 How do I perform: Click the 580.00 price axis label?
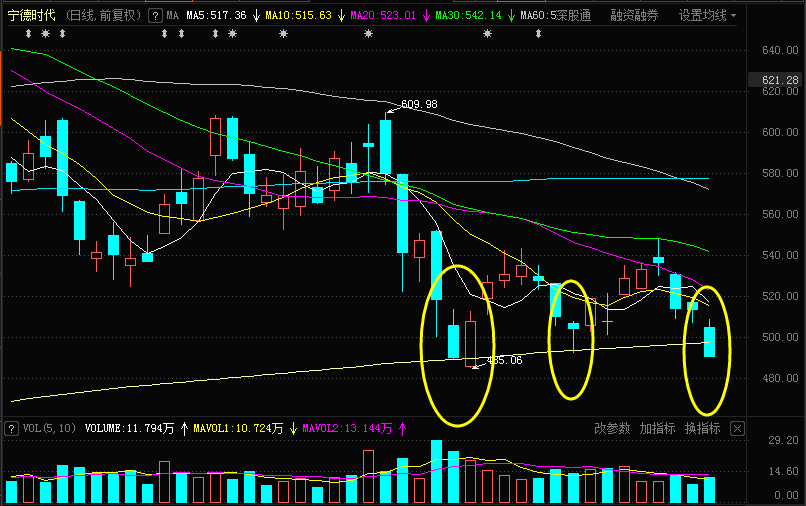780,173
